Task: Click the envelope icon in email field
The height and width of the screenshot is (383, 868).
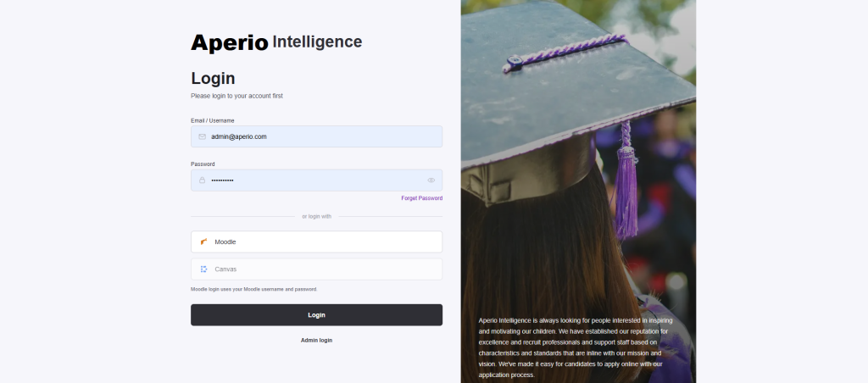Action: point(202,136)
